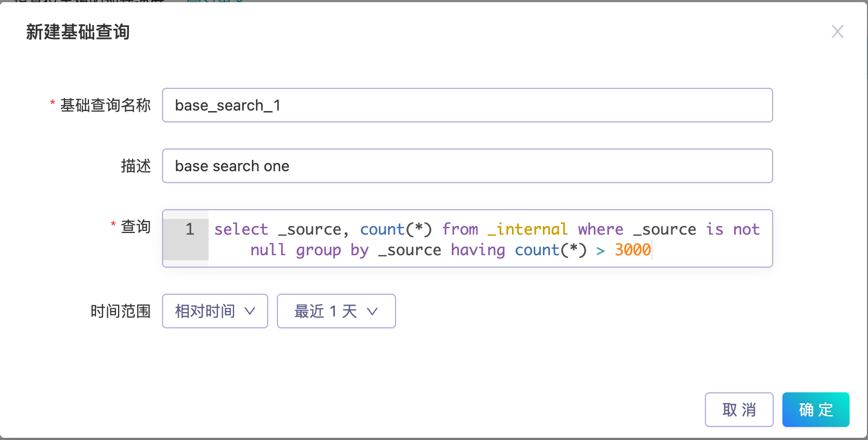Click the 描述 label
This screenshot has height=440, width=868.
135,166
